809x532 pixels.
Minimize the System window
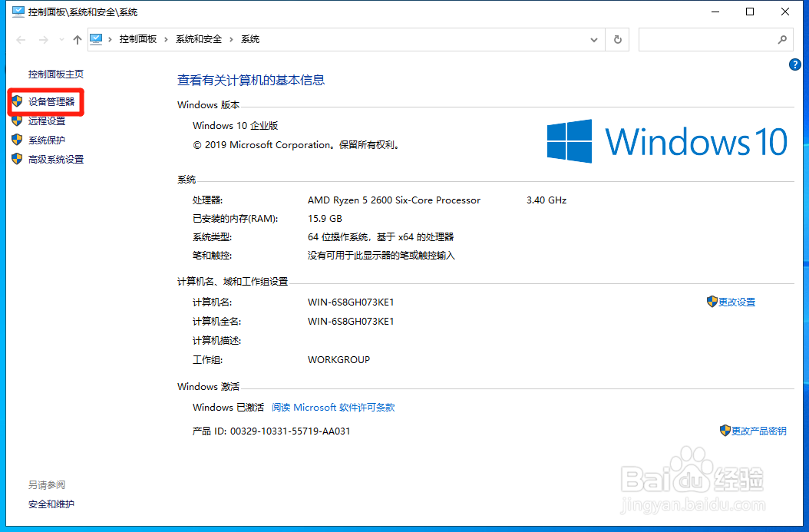click(715, 12)
